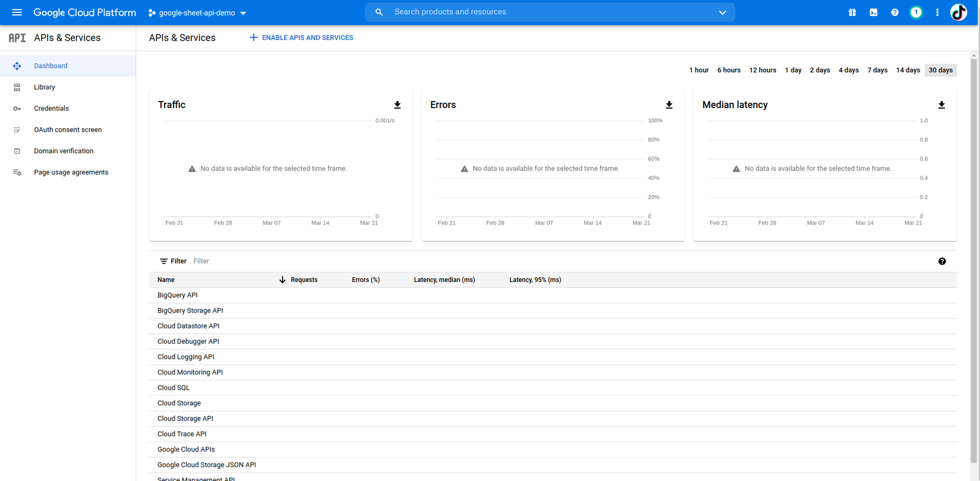This screenshot has height=481, width=980.
Task: Click Google Cloud Platform logo text
Action: (84, 12)
